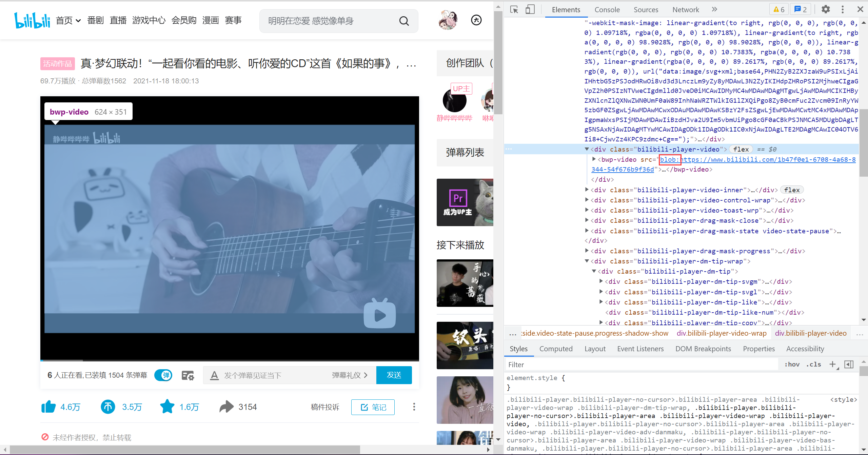This screenshot has width=868, height=455.
Task: Open the Computed styles tab
Action: point(556,349)
